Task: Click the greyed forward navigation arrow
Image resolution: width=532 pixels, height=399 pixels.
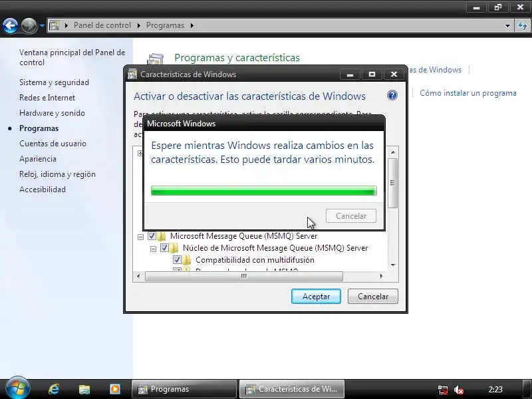Action: click(29, 25)
